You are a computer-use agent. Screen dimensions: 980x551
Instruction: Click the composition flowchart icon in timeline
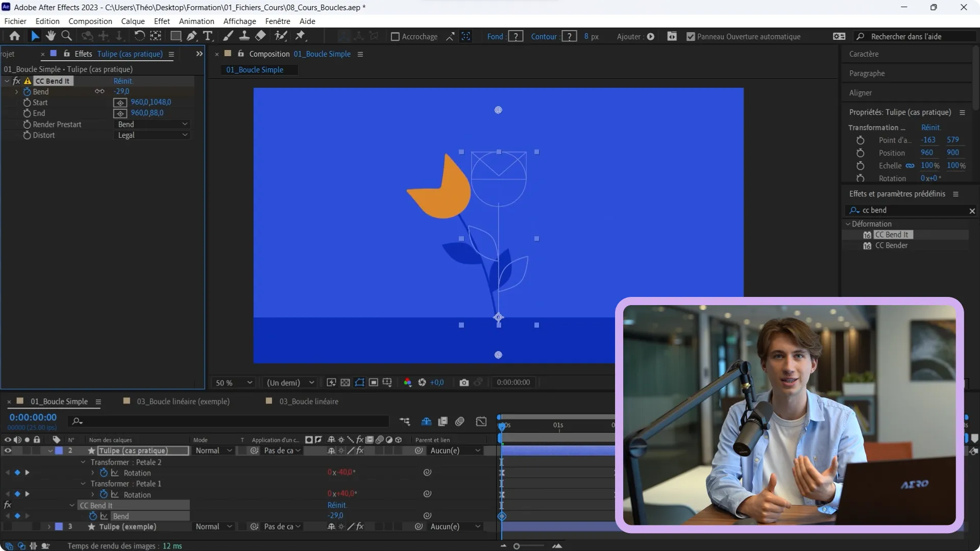point(405,421)
